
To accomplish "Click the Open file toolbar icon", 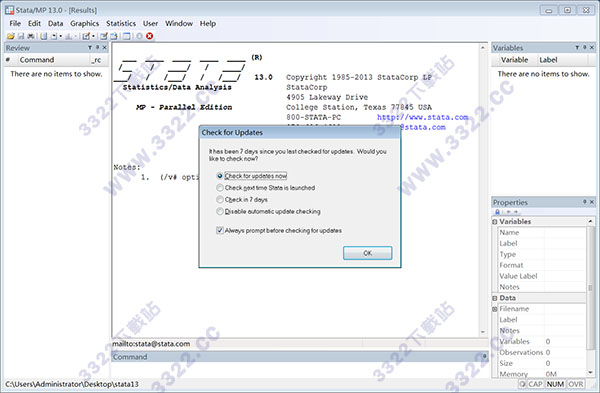I will click(x=11, y=36).
